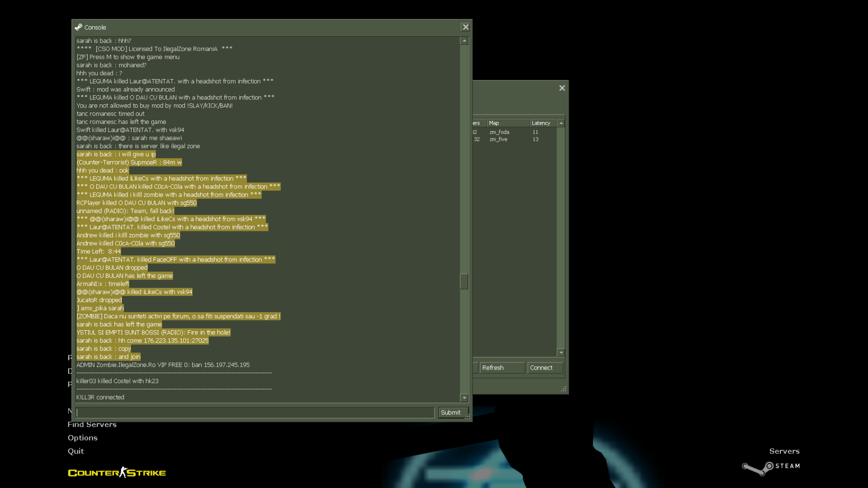The image size is (868, 488).
Task: Click the Console scrollbar down arrow
Action: [464, 398]
